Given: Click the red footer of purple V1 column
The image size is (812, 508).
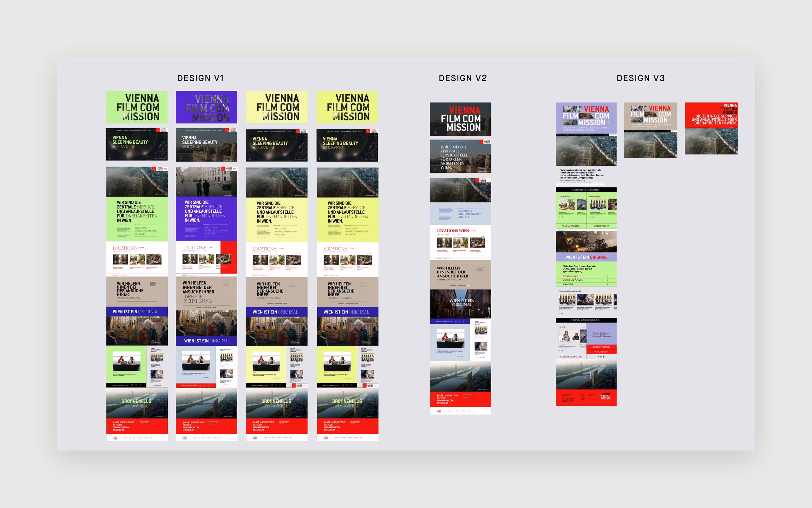Looking at the screenshot, I should [x=206, y=426].
